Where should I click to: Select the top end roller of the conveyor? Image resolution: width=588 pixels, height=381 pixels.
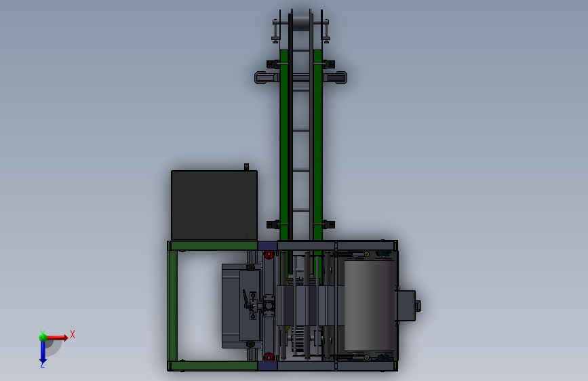300,22
